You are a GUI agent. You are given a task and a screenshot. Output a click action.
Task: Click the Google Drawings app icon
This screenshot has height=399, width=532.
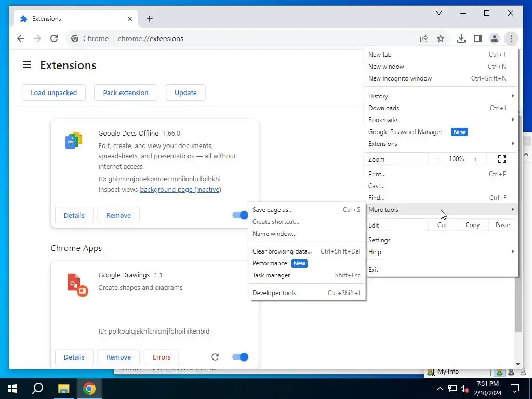[77, 285]
